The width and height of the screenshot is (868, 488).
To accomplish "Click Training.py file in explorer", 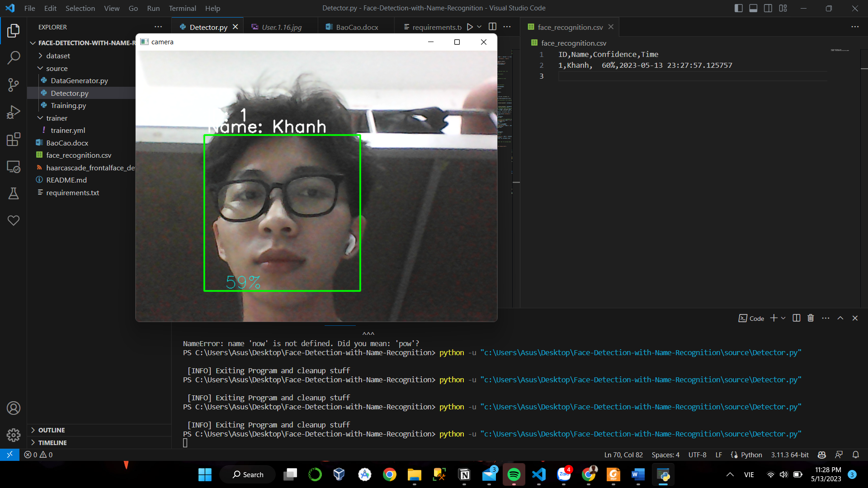I will pos(68,105).
